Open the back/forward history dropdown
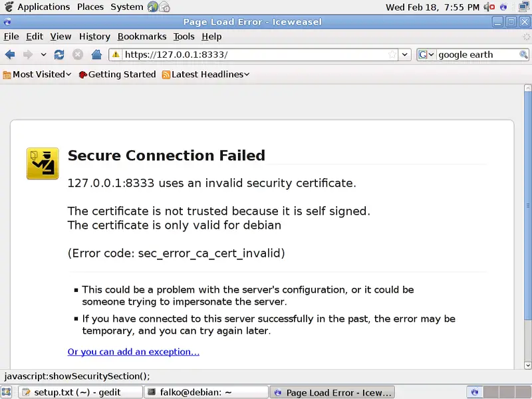The image size is (532, 399). (43, 55)
